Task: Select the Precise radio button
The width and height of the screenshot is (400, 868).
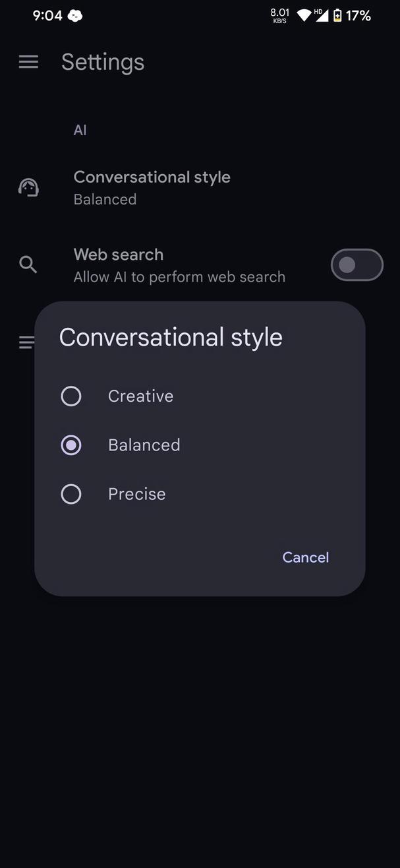Action: [x=72, y=493]
